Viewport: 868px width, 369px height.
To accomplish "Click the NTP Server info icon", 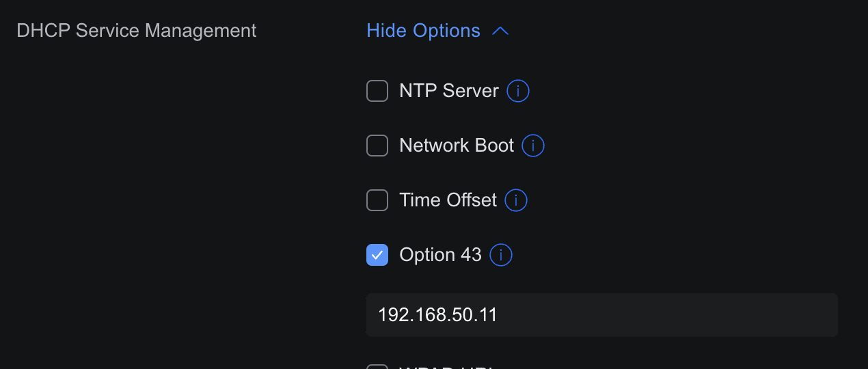I will click(x=518, y=91).
